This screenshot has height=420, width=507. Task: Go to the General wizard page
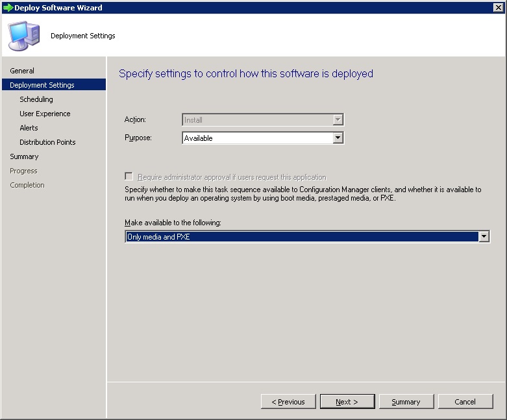(x=22, y=71)
